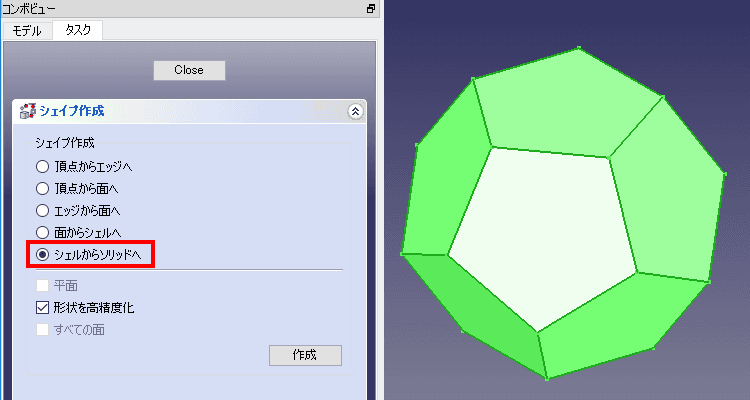Select シェルからソリッドへ radio option
Screen dimensions: 750x400
[x=43, y=255]
